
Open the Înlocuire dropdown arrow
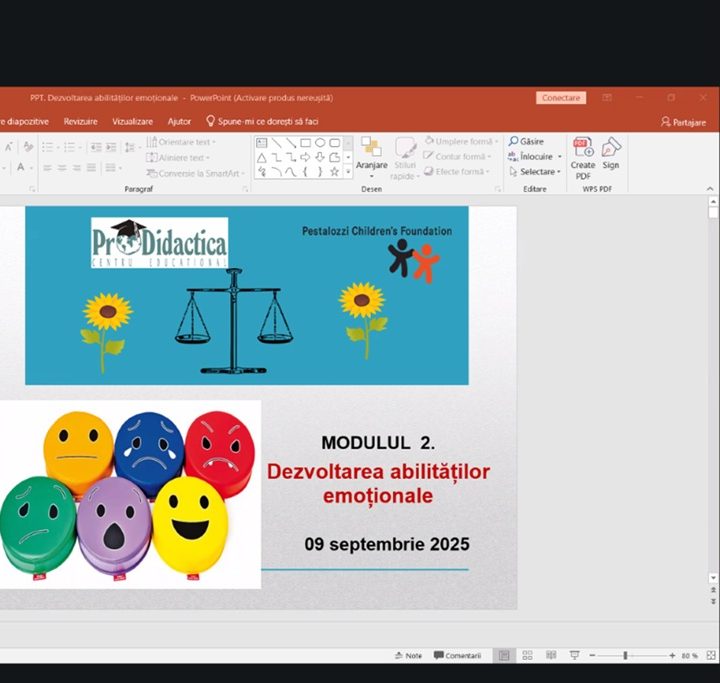560,156
